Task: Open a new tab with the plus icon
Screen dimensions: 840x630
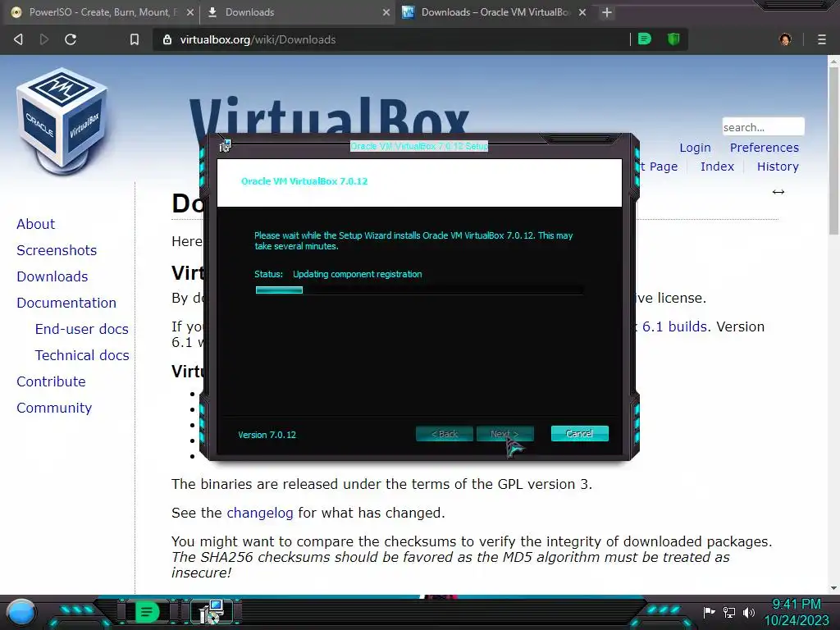Action: pyautogui.click(x=606, y=12)
